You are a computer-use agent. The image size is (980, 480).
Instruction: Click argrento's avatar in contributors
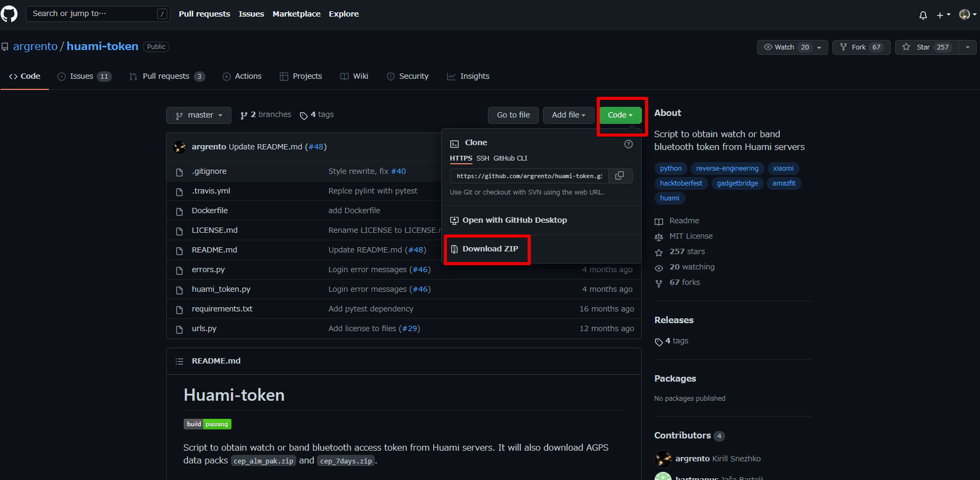point(663,459)
